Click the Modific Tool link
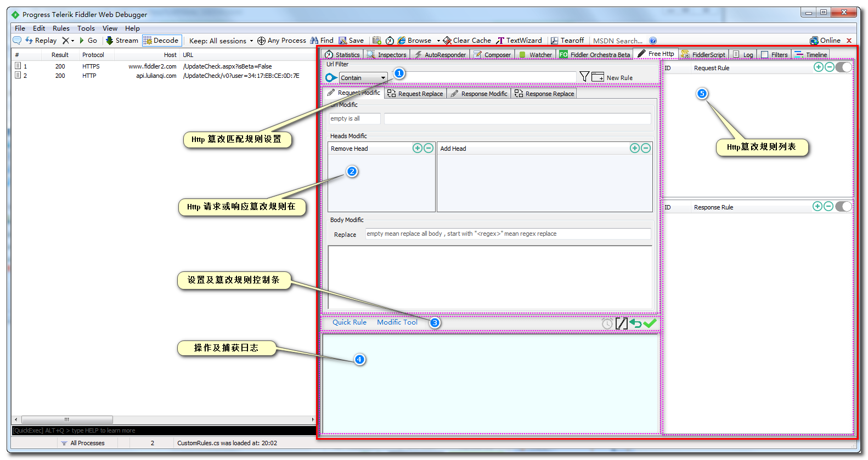 pos(397,322)
